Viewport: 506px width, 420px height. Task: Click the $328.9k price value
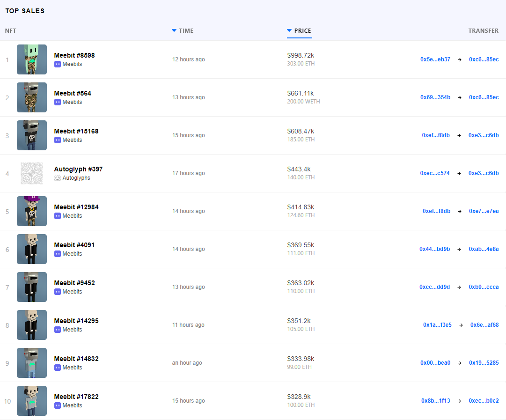click(299, 397)
